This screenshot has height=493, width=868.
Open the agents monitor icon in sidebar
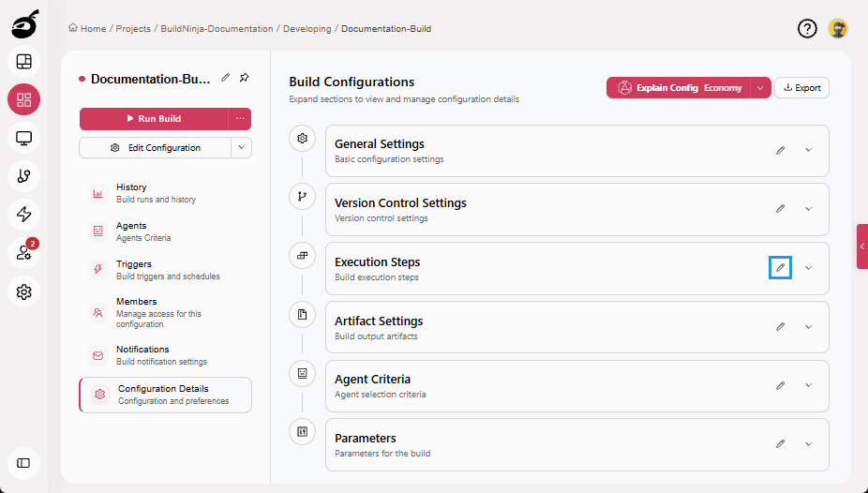tap(23, 138)
